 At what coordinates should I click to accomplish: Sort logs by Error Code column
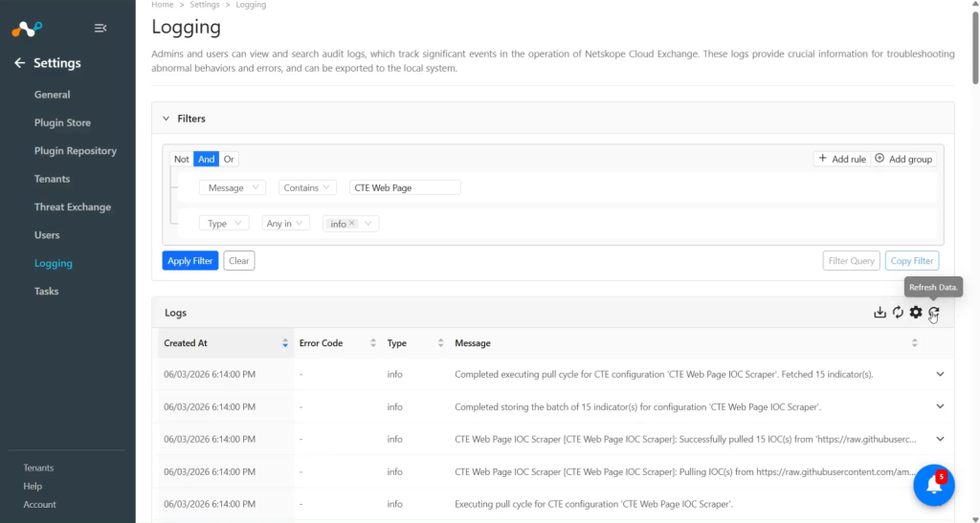373,343
